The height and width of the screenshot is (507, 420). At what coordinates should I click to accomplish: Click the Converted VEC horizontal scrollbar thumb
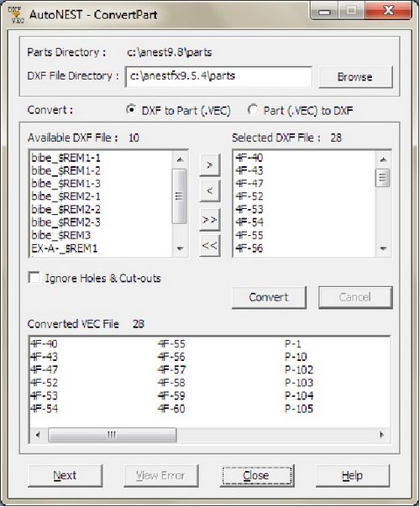click(113, 435)
